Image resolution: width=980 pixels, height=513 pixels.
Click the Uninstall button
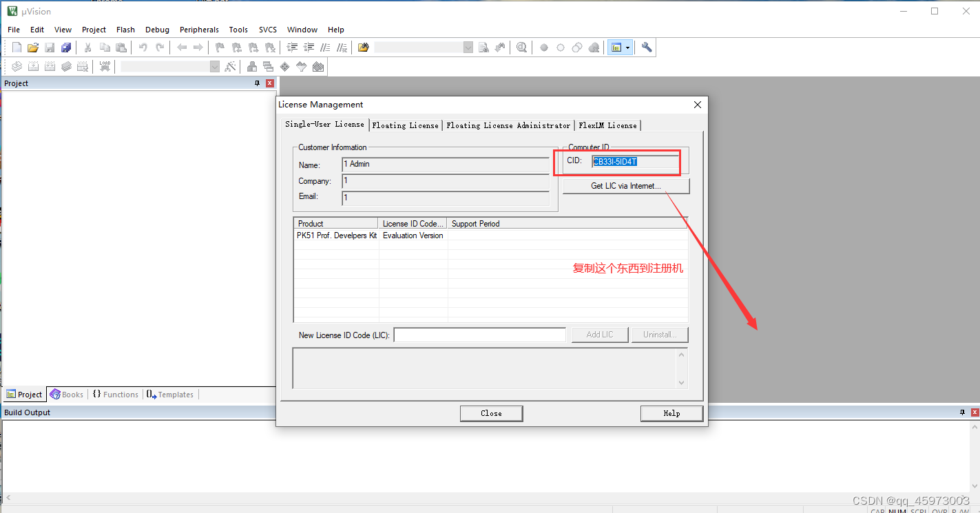(x=660, y=335)
